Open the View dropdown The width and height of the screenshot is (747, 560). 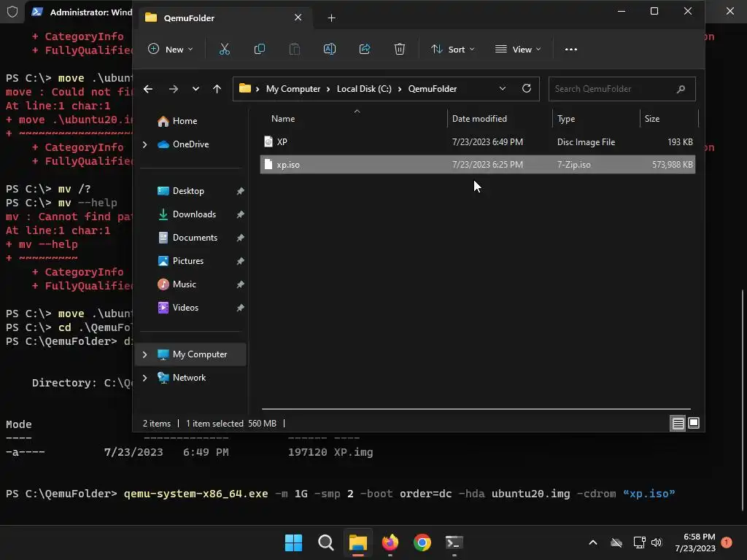pyautogui.click(x=519, y=49)
